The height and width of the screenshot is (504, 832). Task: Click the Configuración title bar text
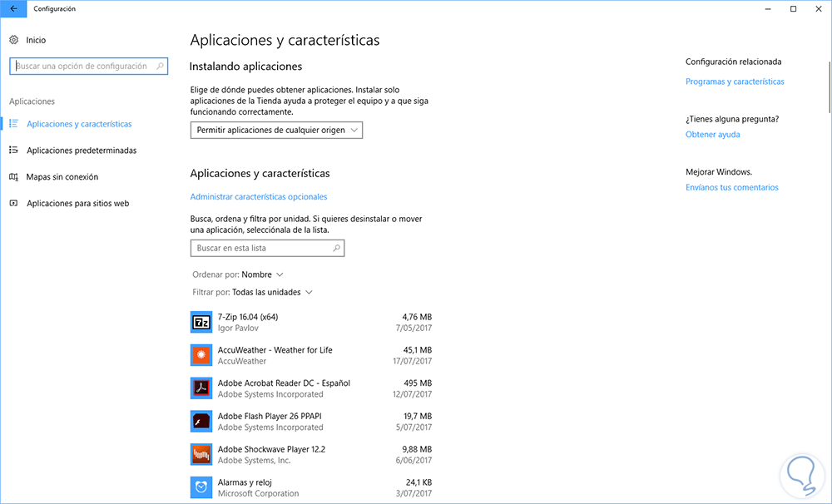pyautogui.click(x=55, y=8)
